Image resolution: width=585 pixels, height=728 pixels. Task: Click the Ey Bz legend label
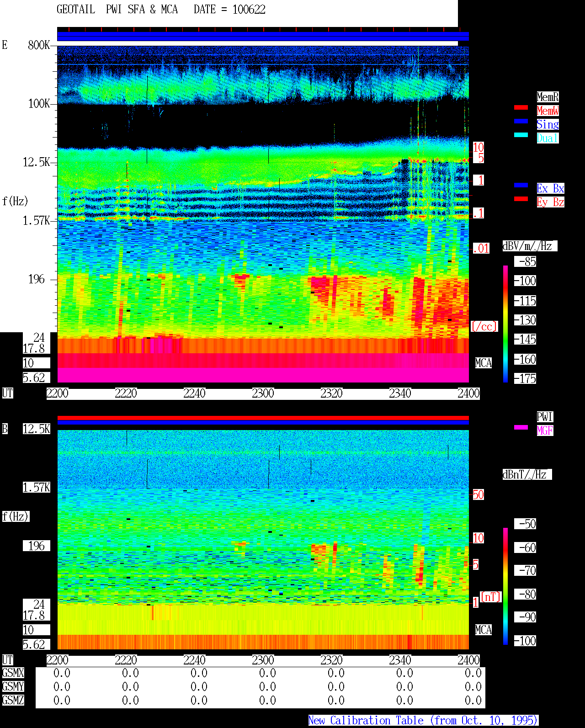point(550,202)
